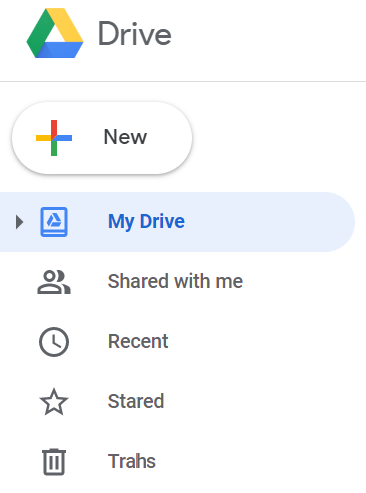The width and height of the screenshot is (366, 493).
Task: Click the 'New' text label
Action: [125, 137]
